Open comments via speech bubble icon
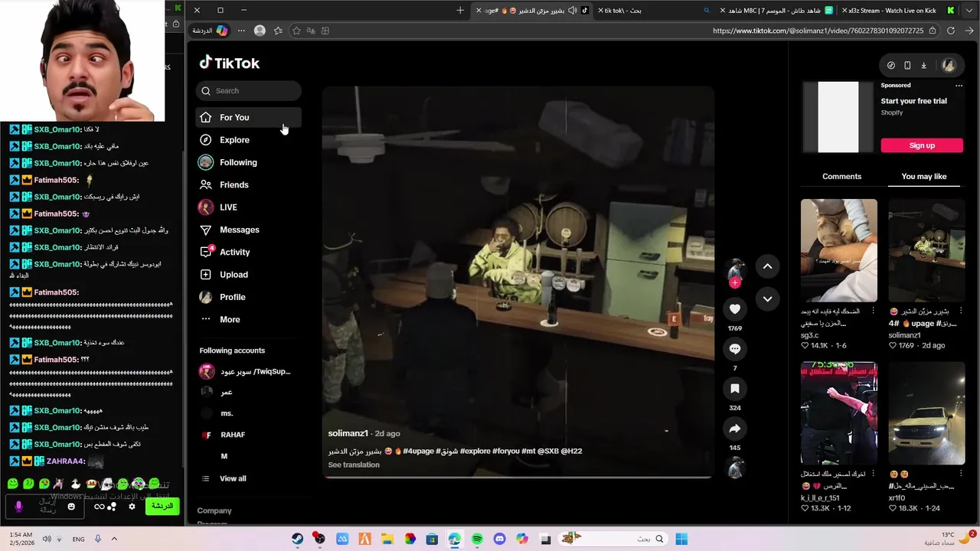The height and width of the screenshot is (551, 980). pyautogui.click(x=735, y=349)
